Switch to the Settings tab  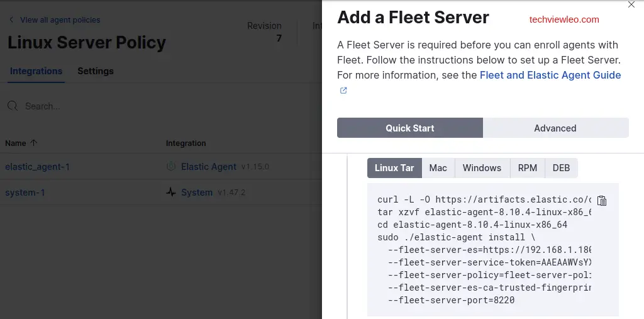[x=96, y=71]
